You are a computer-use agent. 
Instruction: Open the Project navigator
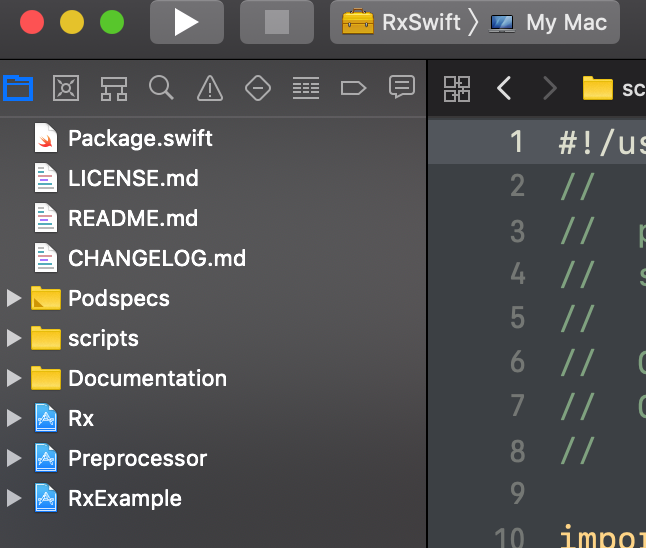(x=18, y=88)
